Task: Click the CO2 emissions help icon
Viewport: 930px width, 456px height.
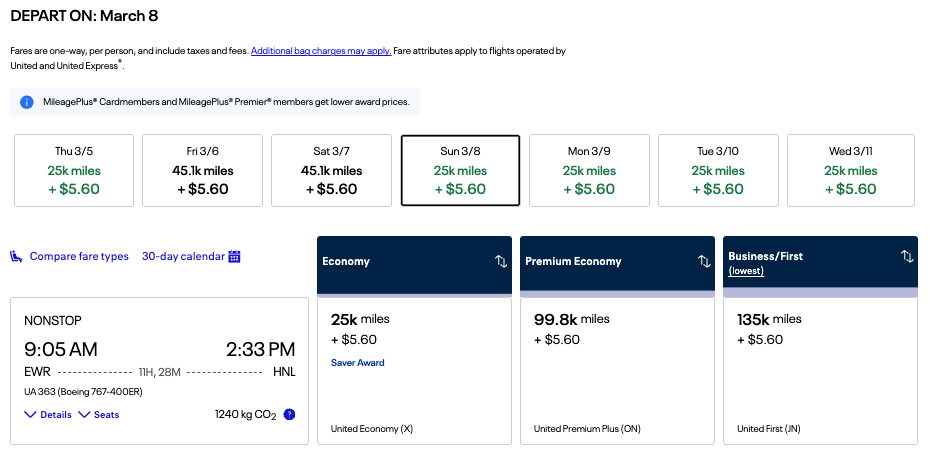Action: click(x=289, y=414)
